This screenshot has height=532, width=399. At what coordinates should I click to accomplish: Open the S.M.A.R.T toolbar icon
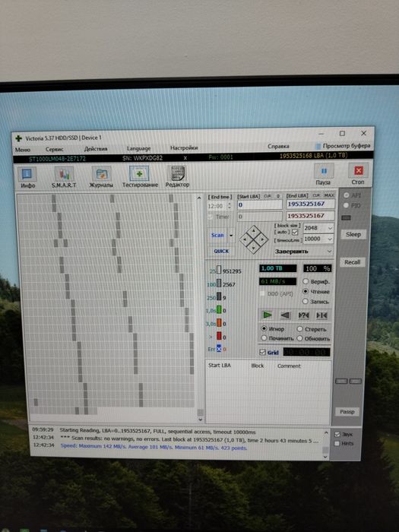click(x=63, y=175)
